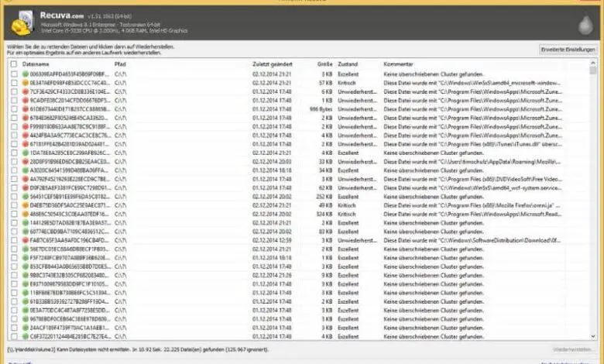This screenshot has height=364, width=604.
Task: Click the green status dot of the 34 KB file
Action: (26, 170)
